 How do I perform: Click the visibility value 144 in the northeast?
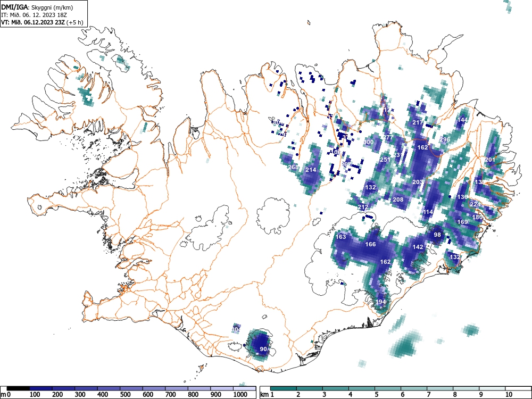[x=463, y=120]
